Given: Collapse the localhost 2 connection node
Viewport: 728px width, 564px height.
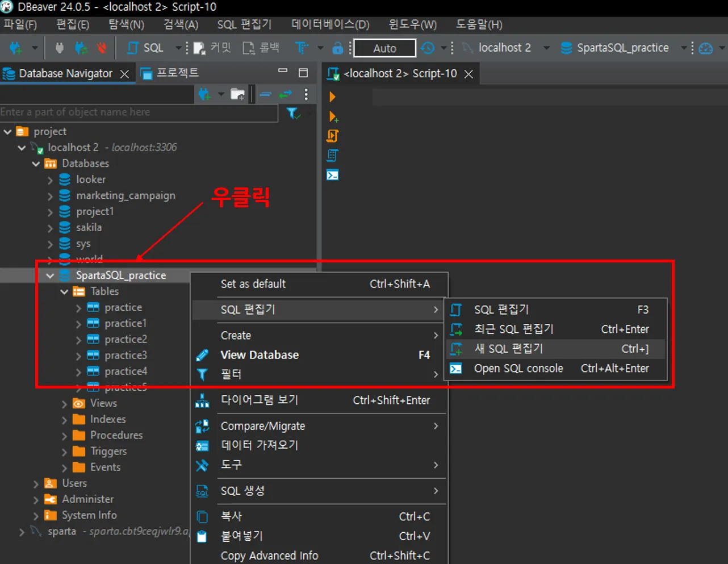Looking at the screenshot, I should coord(22,148).
